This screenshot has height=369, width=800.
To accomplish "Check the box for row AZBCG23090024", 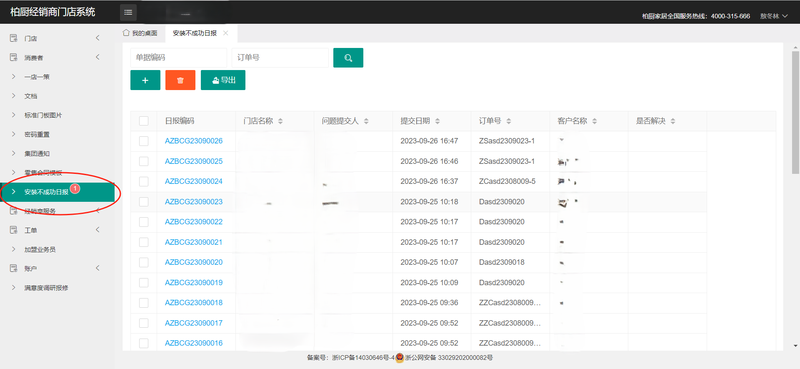I will point(144,182).
